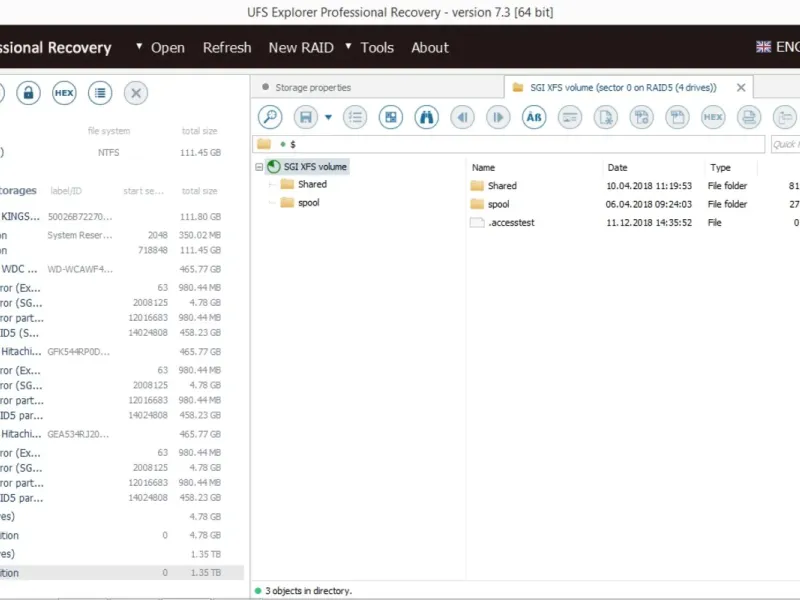Select the KINGS... drive 111.80 GB row
Viewport: 800px width, 600px height.
[121, 216]
